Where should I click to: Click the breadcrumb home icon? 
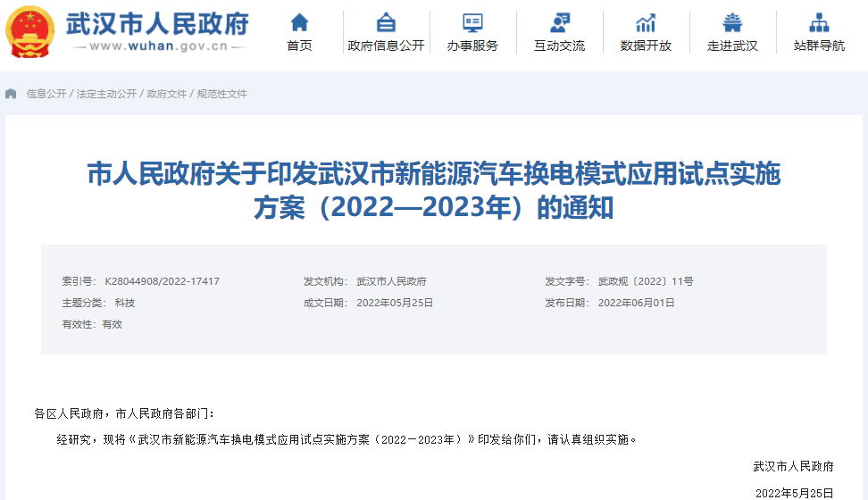click(11, 94)
